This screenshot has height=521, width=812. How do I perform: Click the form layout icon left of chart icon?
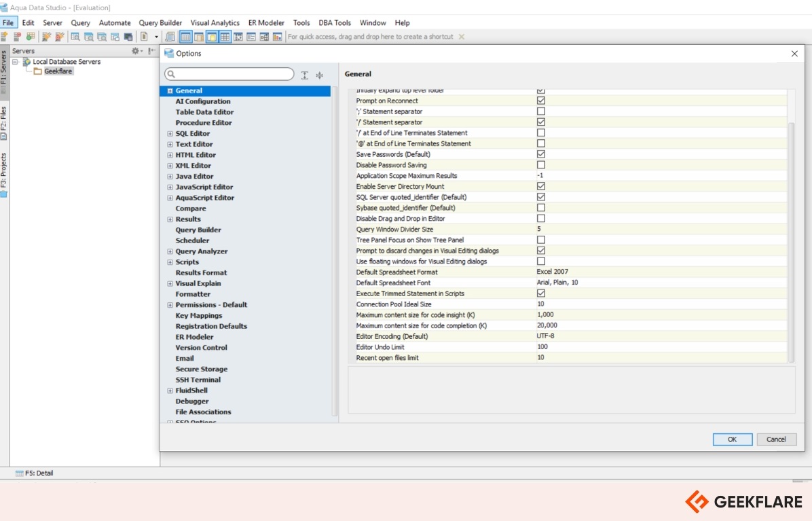(x=264, y=37)
